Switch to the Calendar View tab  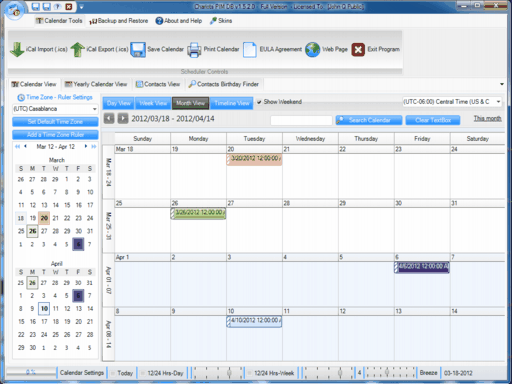coord(34,84)
